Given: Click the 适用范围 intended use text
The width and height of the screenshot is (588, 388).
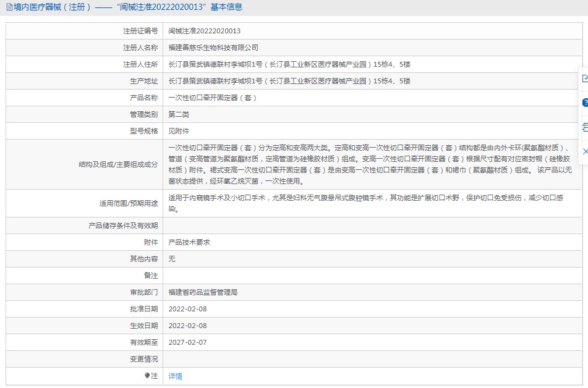Looking at the screenshot, I should point(365,203).
